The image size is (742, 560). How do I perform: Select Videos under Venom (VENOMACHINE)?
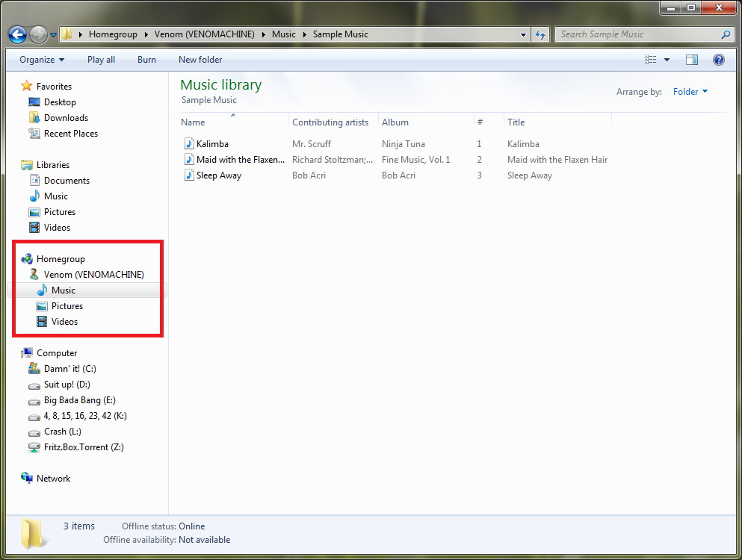click(x=64, y=322)
